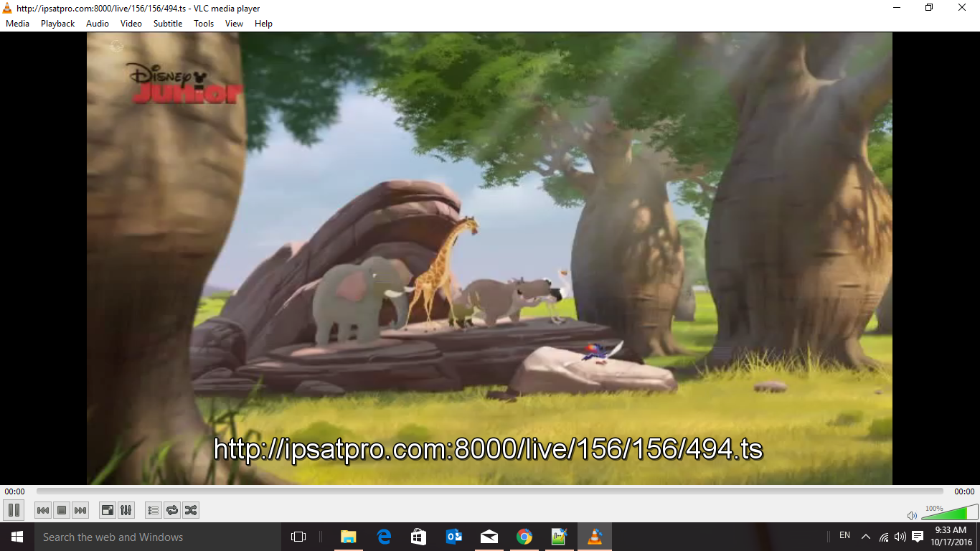Click elapsed time label 00:00 on left
This screenshot has height=551, width=980.
pos(14,491)
